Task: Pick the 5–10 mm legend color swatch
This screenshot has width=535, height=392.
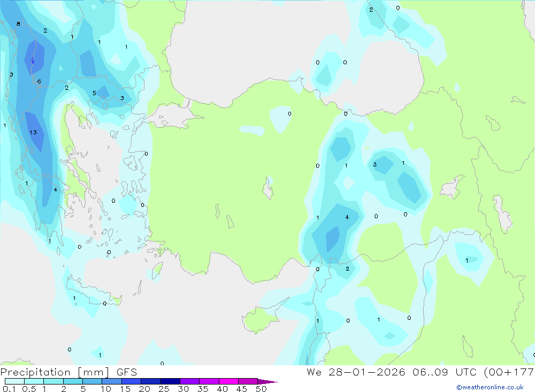Action: [92, 381]
